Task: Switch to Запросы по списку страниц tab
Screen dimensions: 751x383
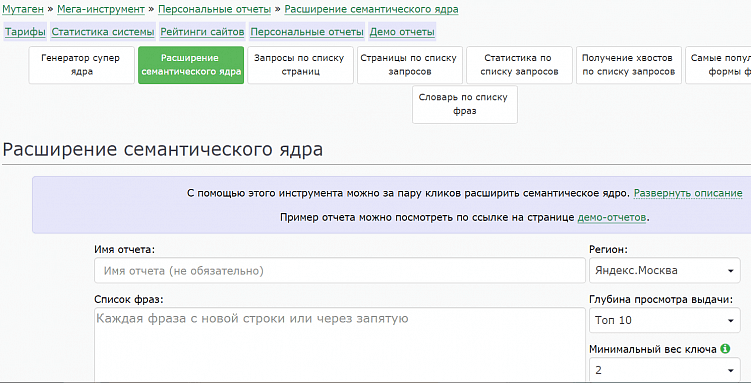Action: click(300, 65)
